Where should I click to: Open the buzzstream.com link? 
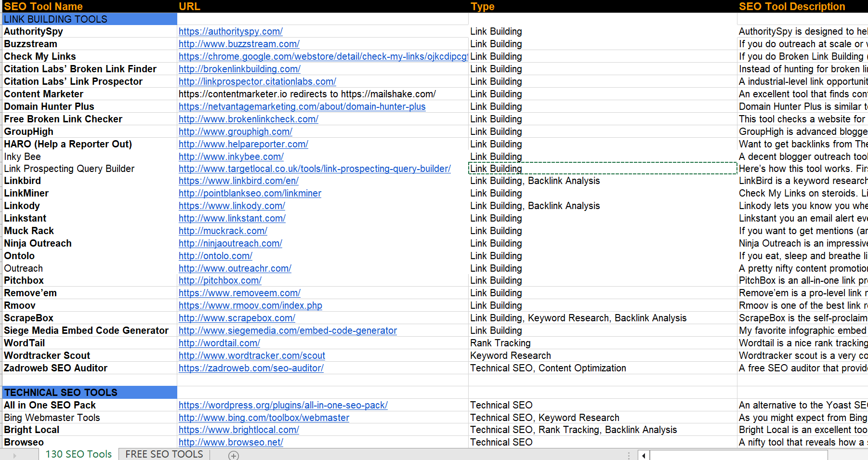coord(239,44)
